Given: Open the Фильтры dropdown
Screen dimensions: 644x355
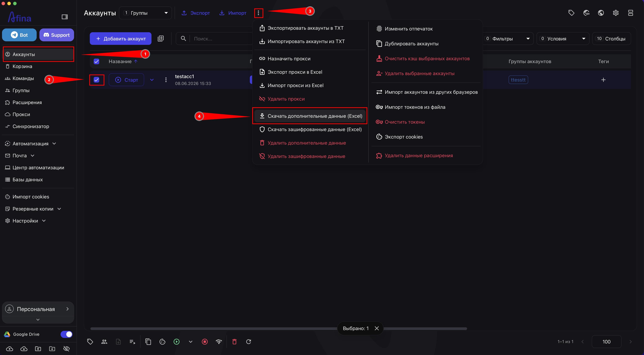Looking at the screenshot, I should (x=508, y=39).
